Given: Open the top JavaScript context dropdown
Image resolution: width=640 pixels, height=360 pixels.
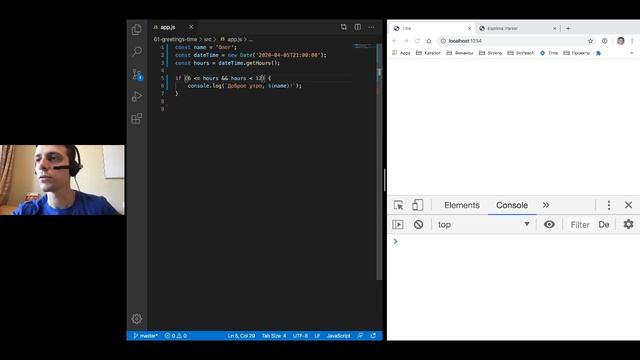Looking at the screenshot, I should pyautogui.click(x=483, y=224).
